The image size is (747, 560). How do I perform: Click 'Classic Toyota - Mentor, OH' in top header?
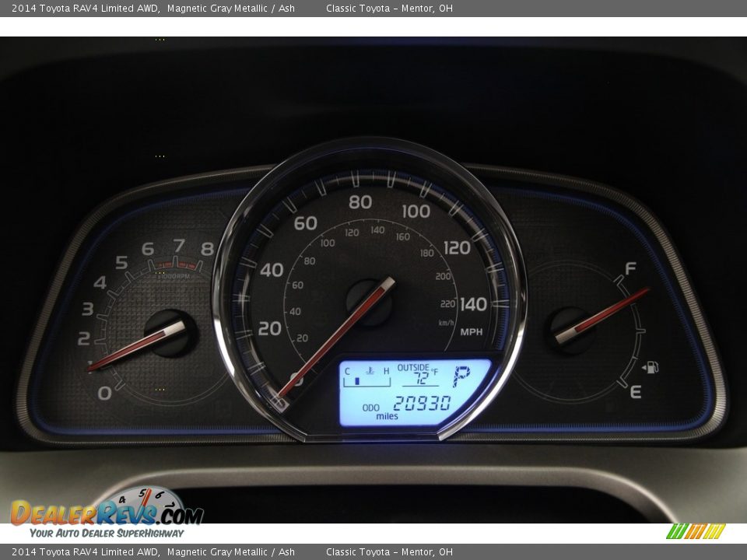click(389, 9)
